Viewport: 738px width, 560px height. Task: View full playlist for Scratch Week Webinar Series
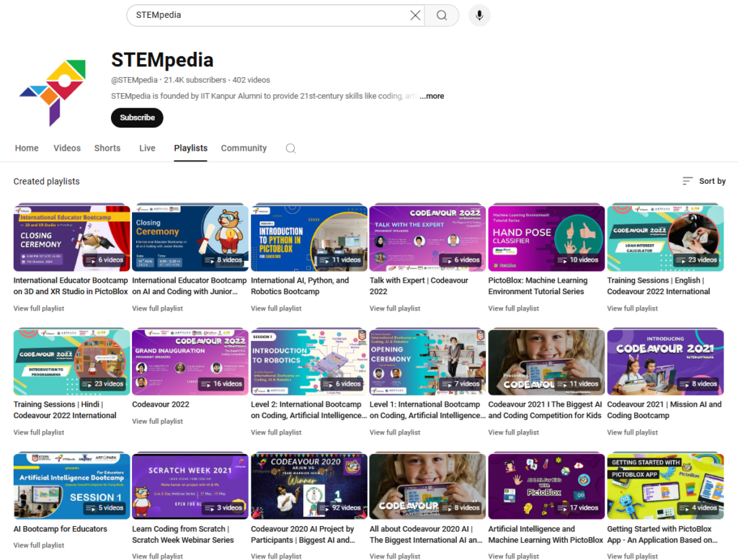pos(157,556)
